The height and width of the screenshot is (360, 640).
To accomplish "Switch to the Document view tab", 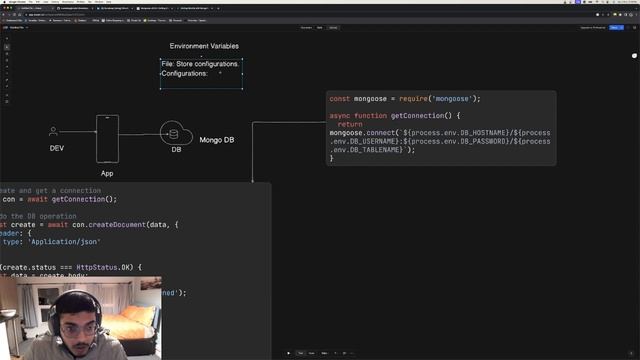I will coord(306,28).
